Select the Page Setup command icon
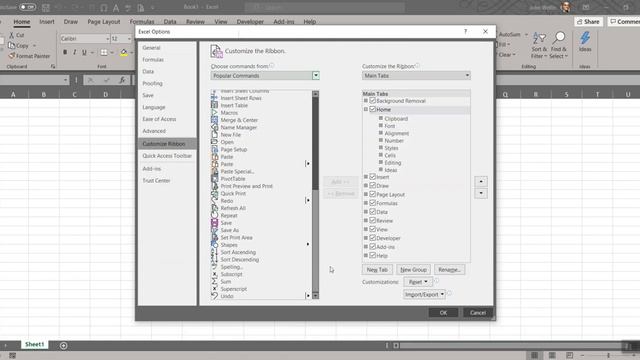Screen dimensions: 640x360 214,149
